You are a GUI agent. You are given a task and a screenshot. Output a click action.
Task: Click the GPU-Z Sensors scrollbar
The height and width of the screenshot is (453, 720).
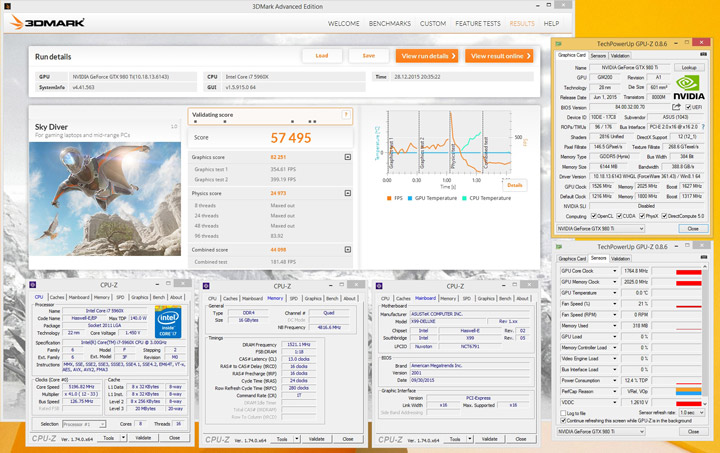click(705, 335)
